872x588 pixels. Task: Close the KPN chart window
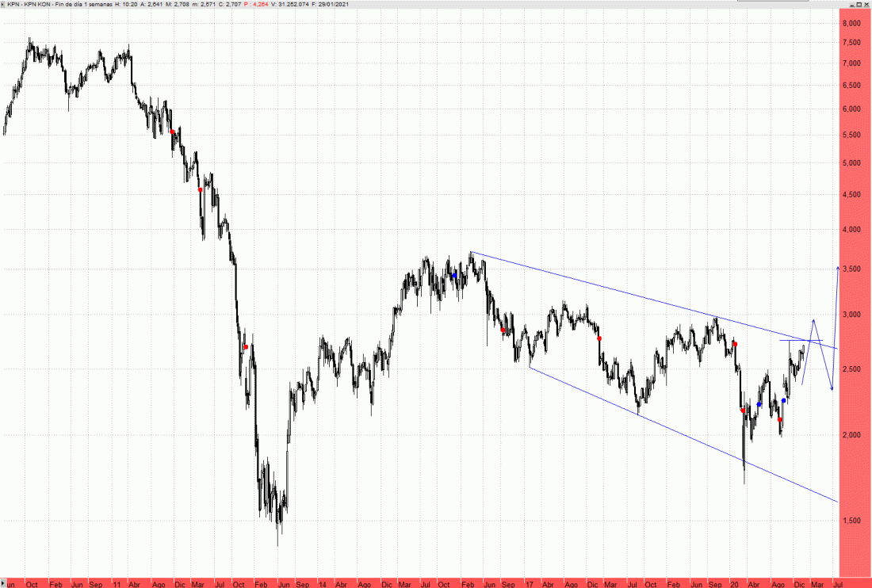pyautogui.click(x=865, y=5)
